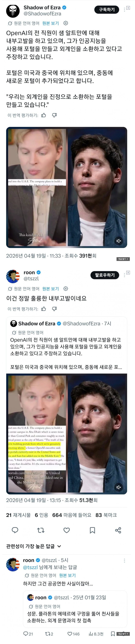Bookmark the roon post
Screen dimensions: 135x644
pos(92,530)
